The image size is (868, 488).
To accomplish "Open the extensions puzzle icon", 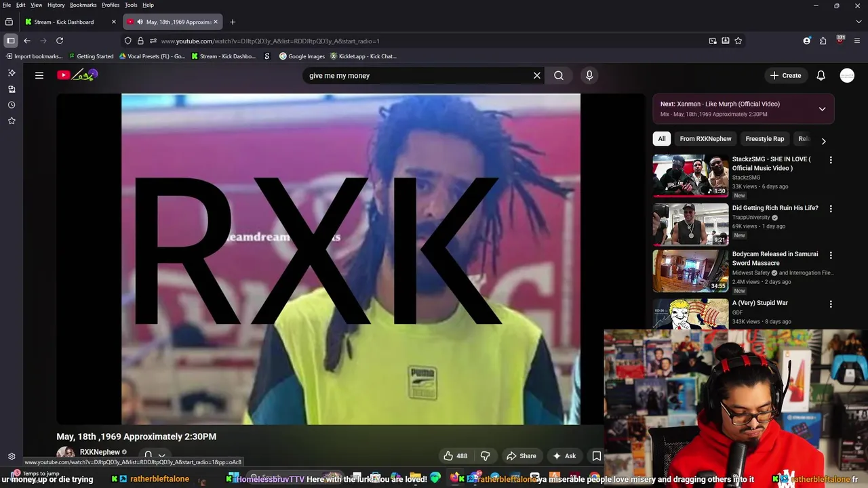I will [x=823, y=41].
